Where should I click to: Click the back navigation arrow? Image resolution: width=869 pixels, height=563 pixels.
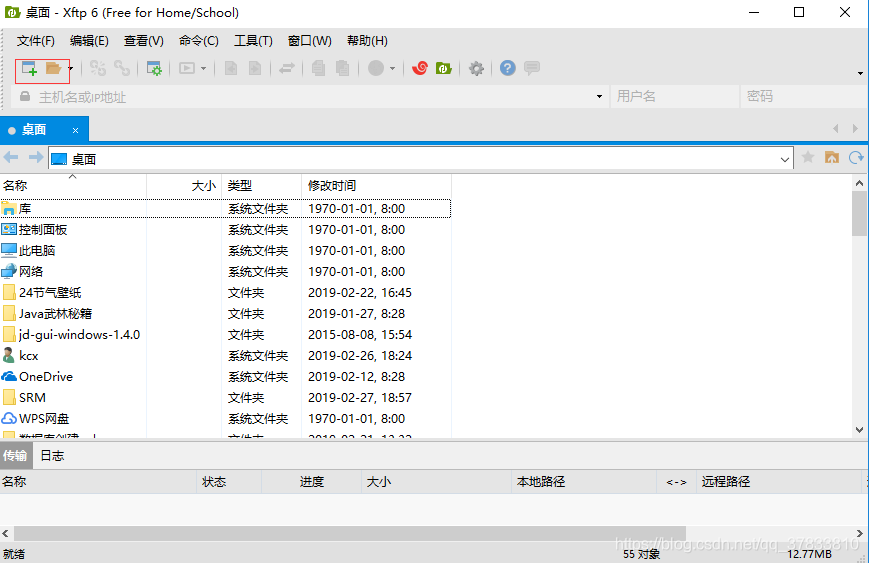pos(11,157)
